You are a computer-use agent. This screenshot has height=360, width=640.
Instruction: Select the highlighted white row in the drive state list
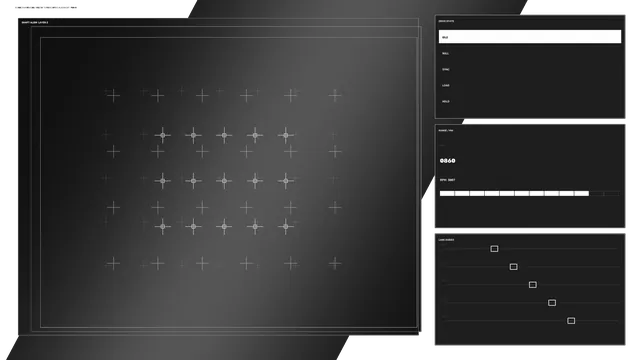point(530,37)
